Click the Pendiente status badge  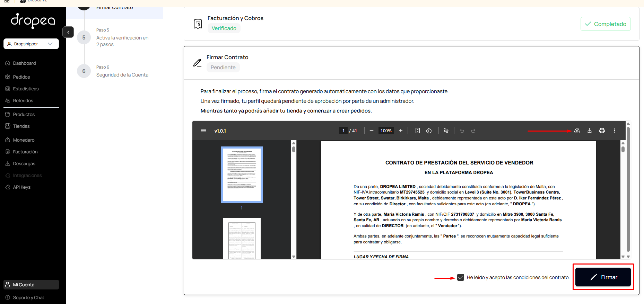click(x=223, y=68)
